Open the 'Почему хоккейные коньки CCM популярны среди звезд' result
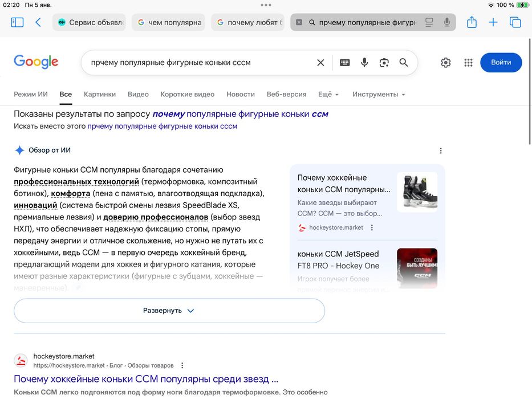This screenshot has width=532, height=399. click(x=146, y=379)
